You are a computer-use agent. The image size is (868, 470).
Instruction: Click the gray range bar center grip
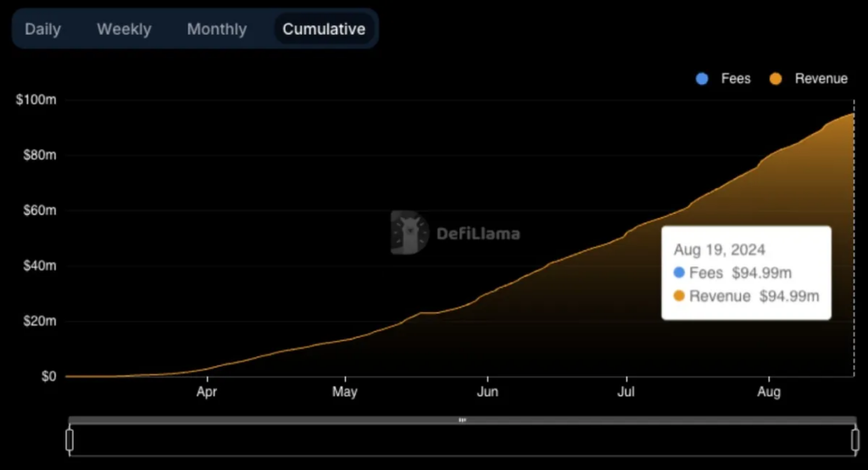coord(462,420)
